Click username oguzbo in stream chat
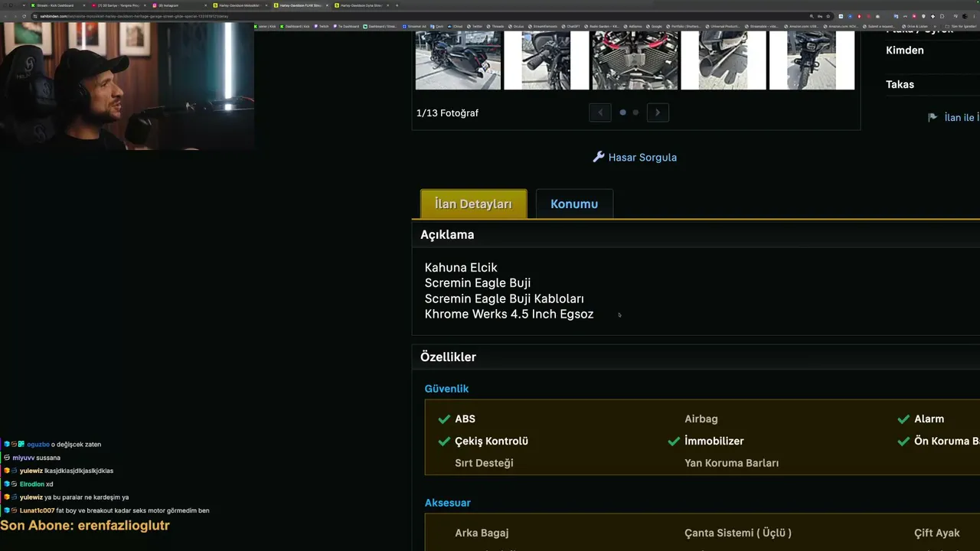980x551 pixels. (38, 445)
